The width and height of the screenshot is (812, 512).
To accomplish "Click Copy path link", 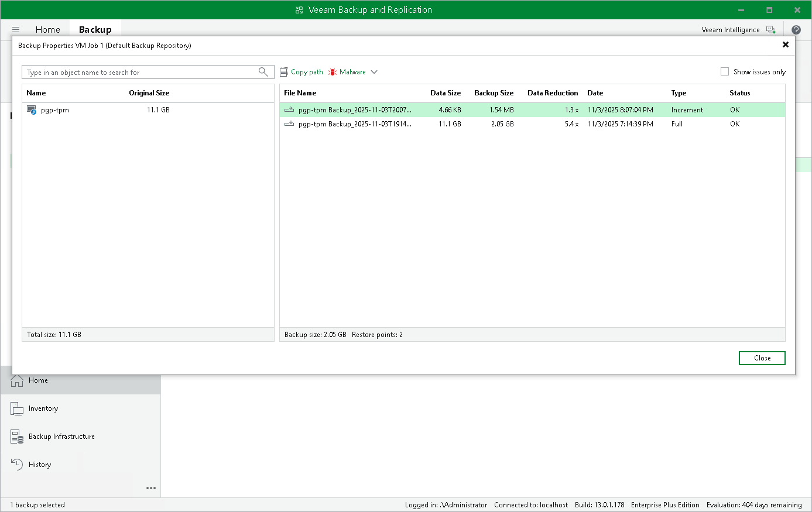I will pos(307,72).
